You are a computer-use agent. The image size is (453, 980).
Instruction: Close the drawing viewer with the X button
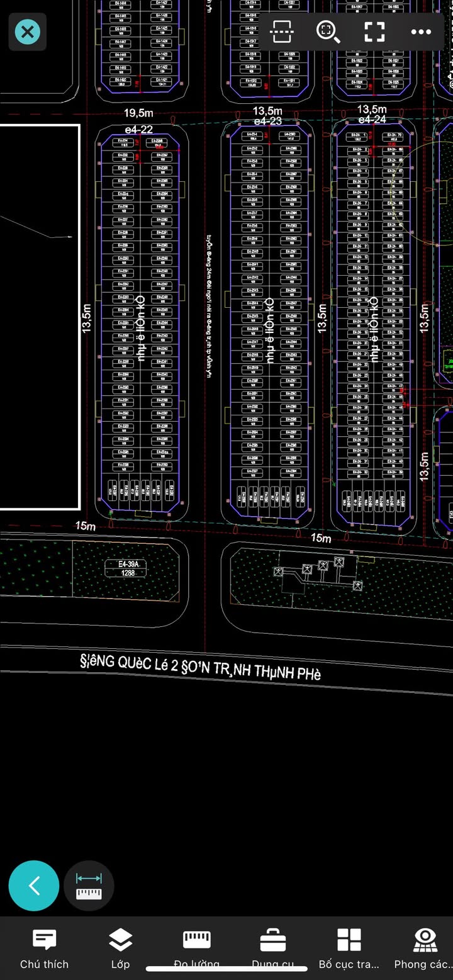point(28,31)
